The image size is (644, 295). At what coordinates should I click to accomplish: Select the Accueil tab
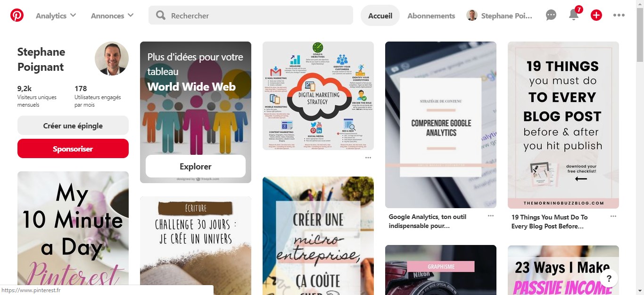[x=380, y=16]
